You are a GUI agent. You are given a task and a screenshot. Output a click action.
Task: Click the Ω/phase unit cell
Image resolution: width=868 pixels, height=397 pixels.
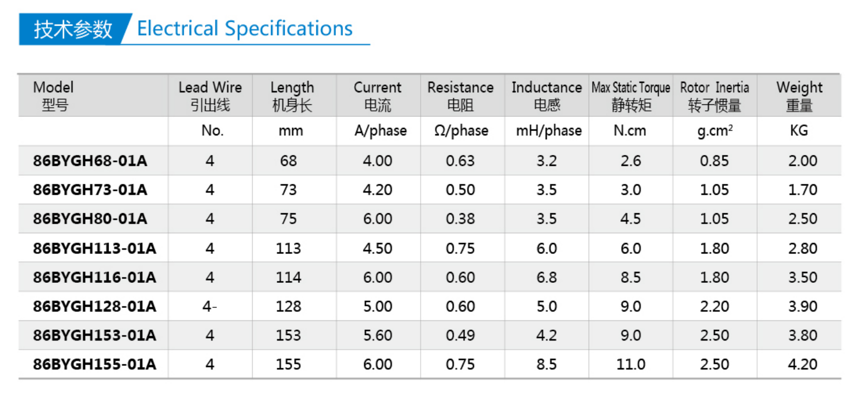[461, 131]
